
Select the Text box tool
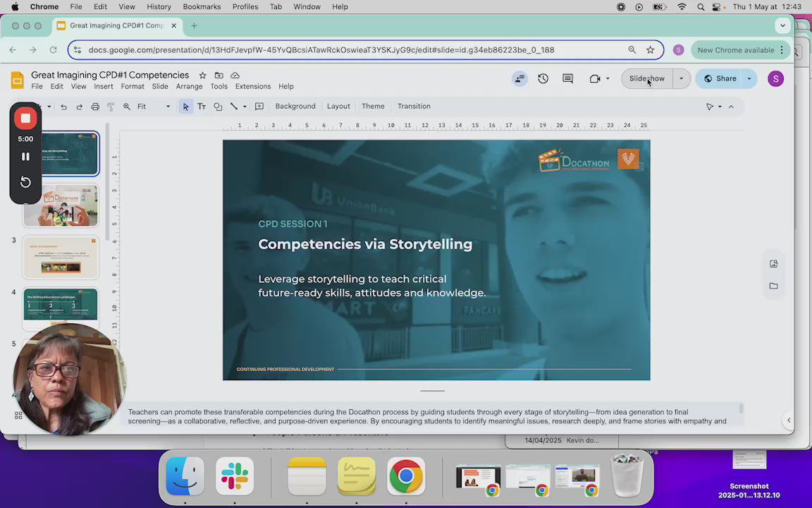[202, 107]
